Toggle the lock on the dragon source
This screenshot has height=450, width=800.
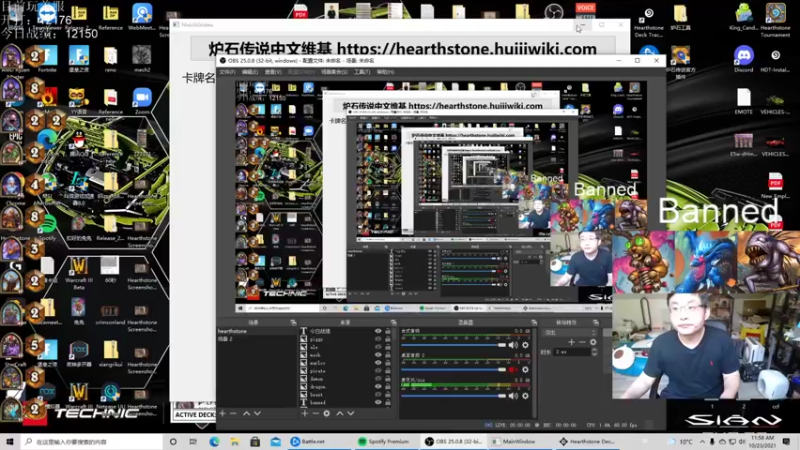[388, 387]
